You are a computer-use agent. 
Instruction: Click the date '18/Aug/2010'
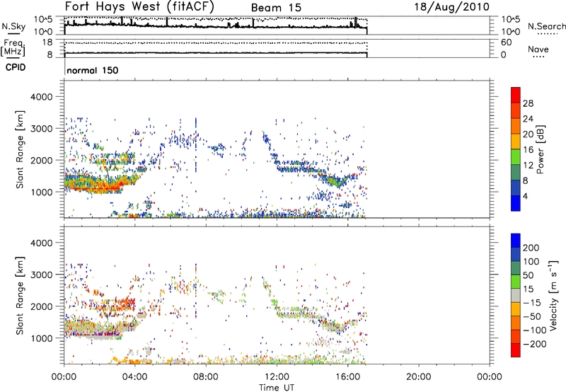tap(451, 7)
